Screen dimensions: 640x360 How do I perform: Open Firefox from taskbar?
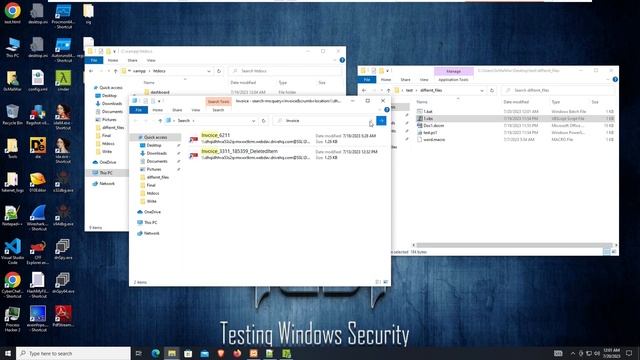coord(237,353)
